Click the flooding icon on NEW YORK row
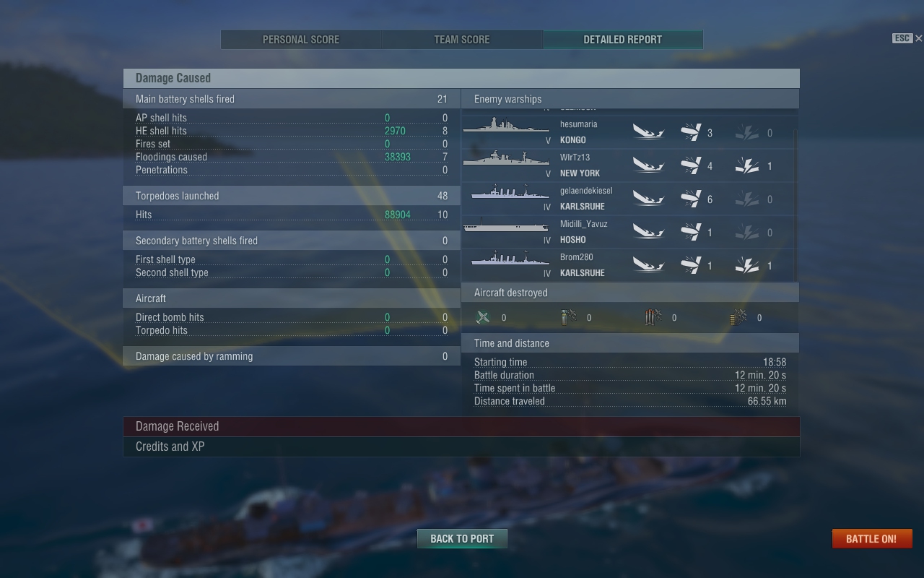This screenshot has width=924, height=578. [x=746, y=165]
